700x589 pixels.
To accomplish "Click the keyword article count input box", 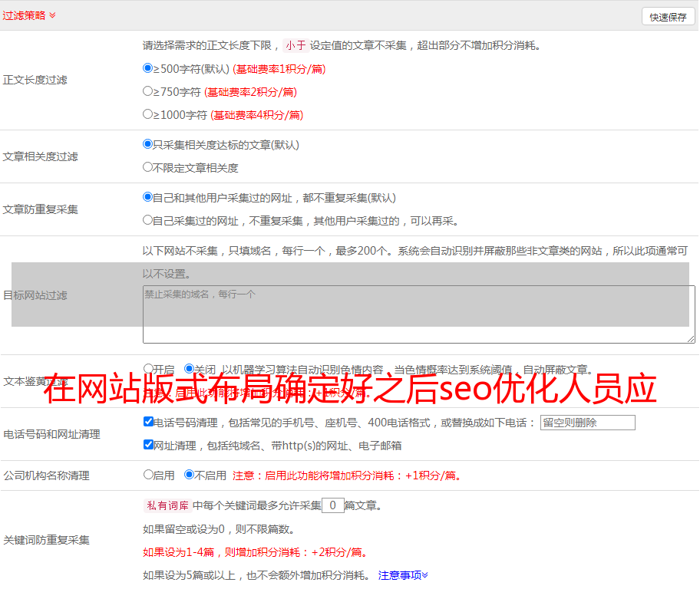I will point(332,505).
